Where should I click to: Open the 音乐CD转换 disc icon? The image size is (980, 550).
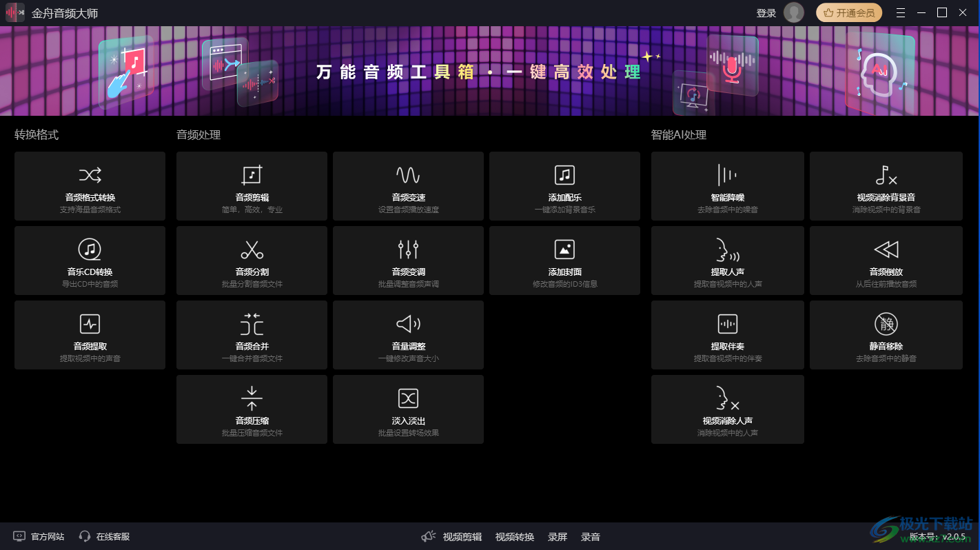tap(90, 249)
